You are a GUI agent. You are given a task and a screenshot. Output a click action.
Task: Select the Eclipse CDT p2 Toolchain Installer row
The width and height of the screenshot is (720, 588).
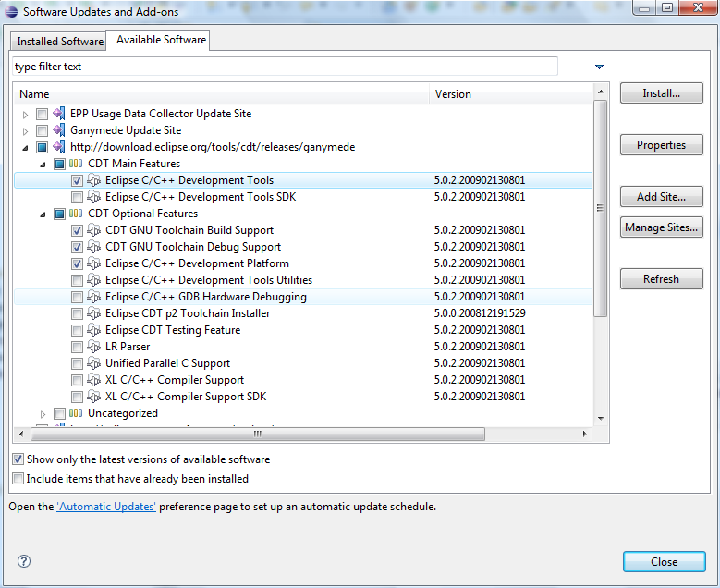303,313
